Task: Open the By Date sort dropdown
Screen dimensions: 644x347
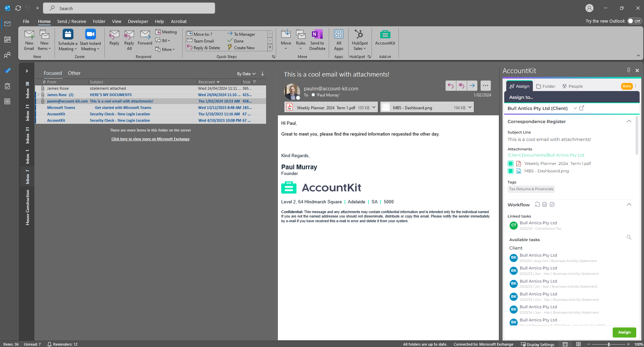Action: tap(246, 74)
